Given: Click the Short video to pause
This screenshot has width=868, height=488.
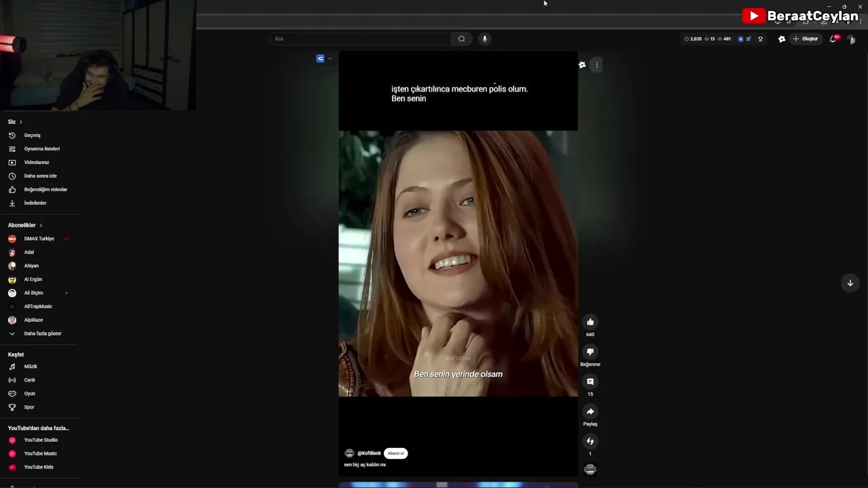Looking at the screenshot, I should 458,263.
